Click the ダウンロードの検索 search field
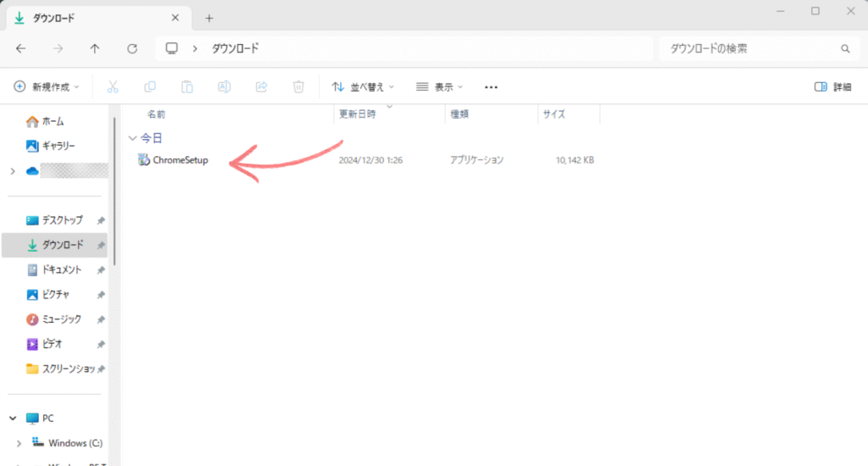The height and width of the screenshot is (466, 868). pyautogui.click(x=759, y=48)
